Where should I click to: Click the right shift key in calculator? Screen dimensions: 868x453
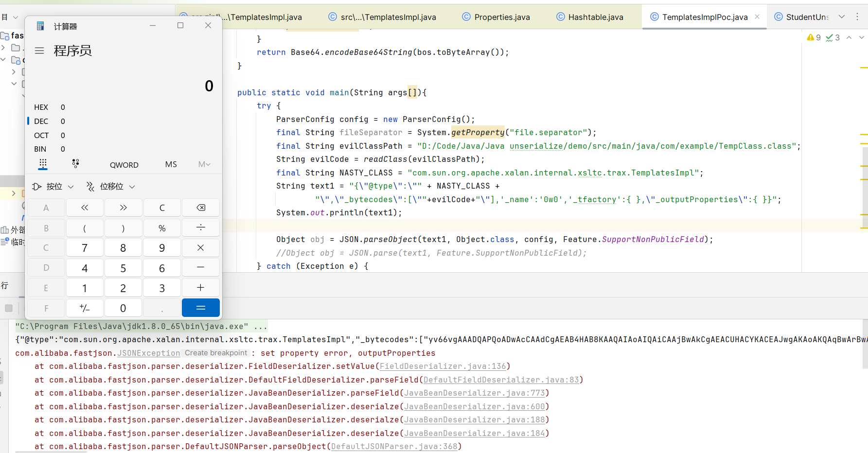pyautogui.click(x=123, y=208)
